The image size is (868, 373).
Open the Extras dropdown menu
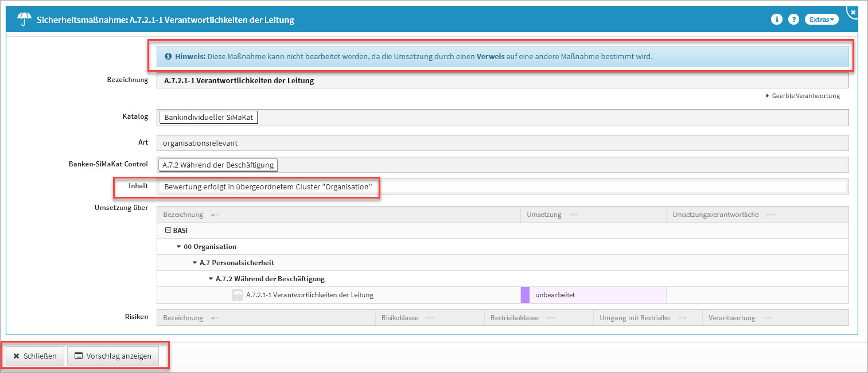pos(822,20)
